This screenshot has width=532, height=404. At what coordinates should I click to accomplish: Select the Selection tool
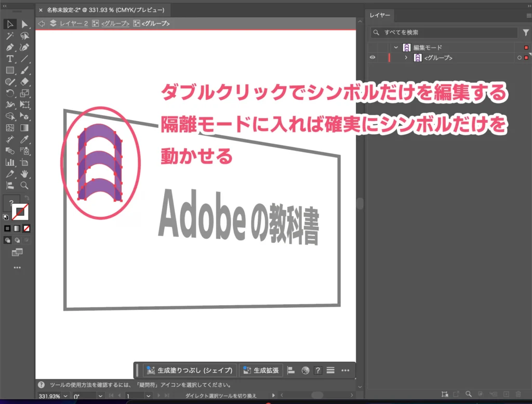9,24
